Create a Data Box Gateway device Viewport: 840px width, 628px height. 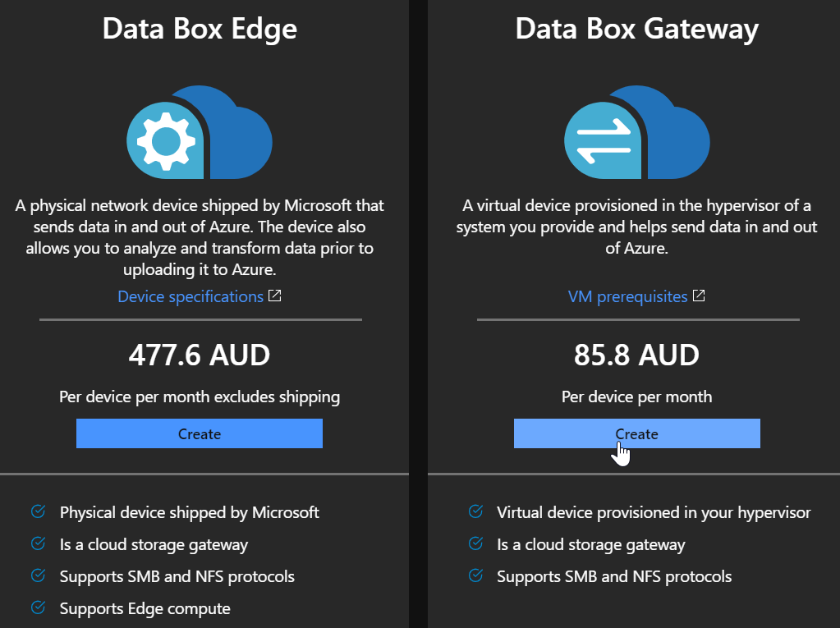pyautogui.click(x=636, y=433)
